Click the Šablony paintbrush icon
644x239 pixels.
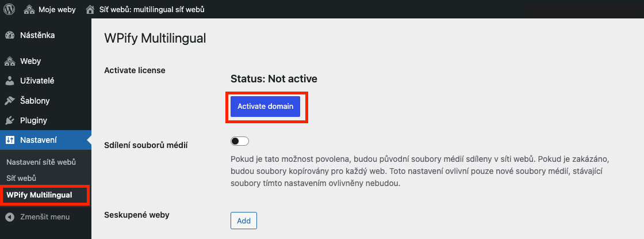(x=10, y=101)
